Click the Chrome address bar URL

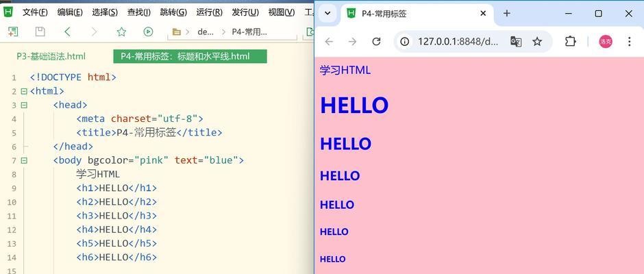point(459,42)
